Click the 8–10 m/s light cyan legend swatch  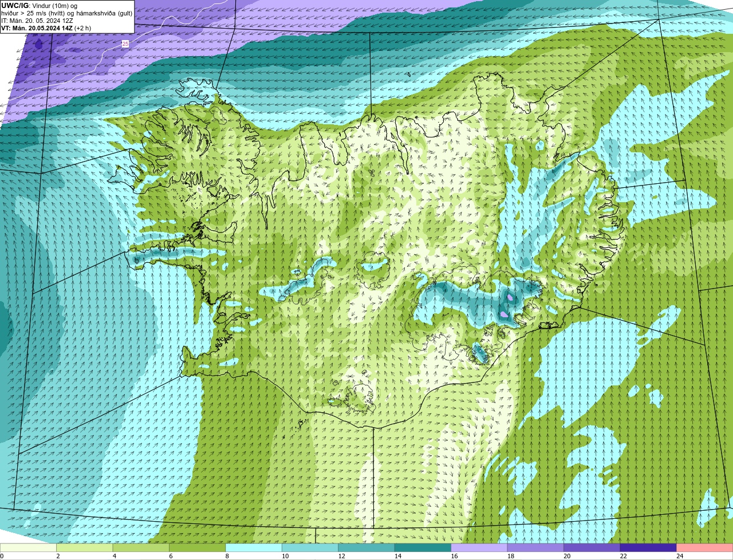pyautogui.click(x=254, y=547)
